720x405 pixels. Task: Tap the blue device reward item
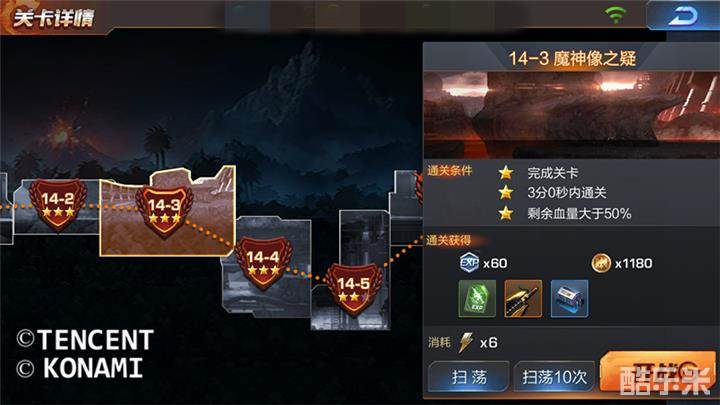tap(569, 299)
